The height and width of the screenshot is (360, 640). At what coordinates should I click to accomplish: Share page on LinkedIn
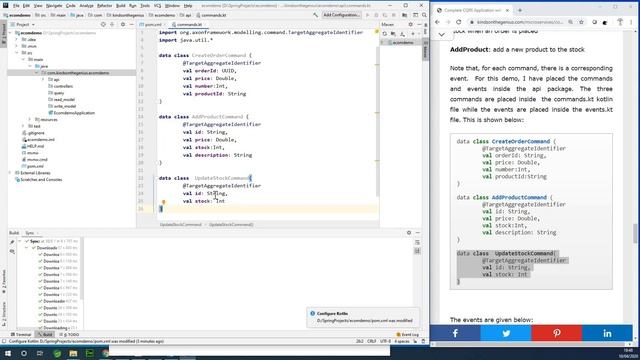click(607, 333)
